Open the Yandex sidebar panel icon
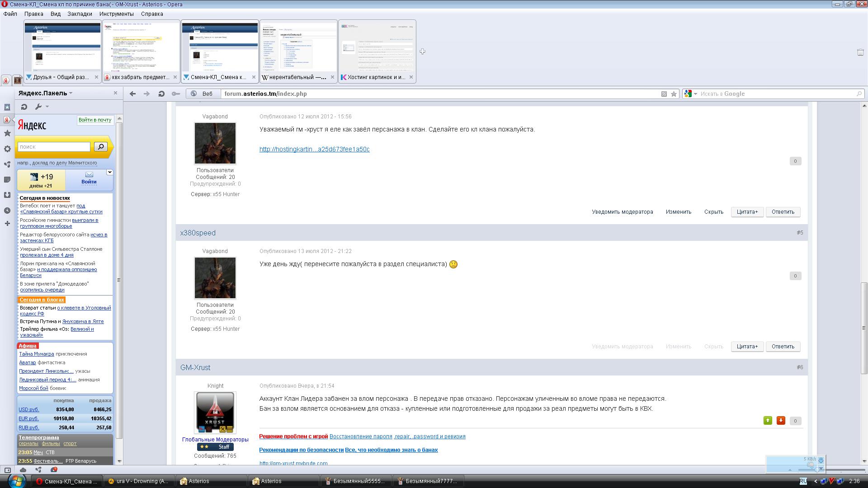This screenshot has width=868, height=488. coord(7,120)
